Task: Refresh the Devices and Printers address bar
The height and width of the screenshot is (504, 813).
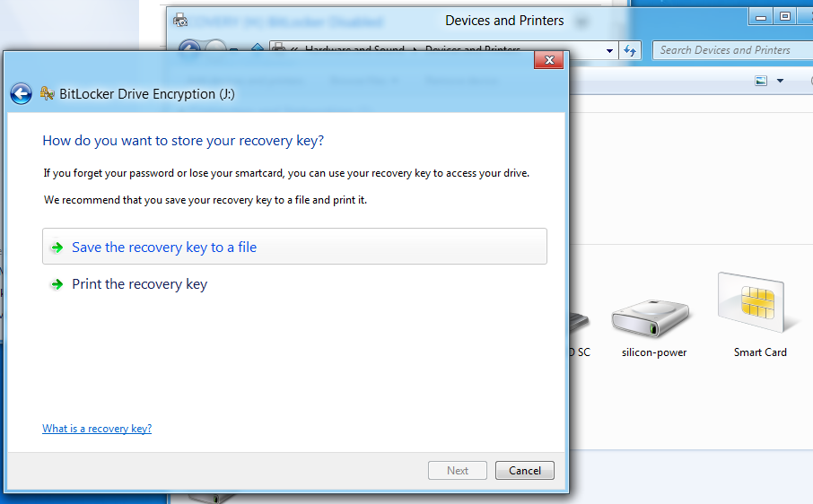Action: (x=630, y=50)
